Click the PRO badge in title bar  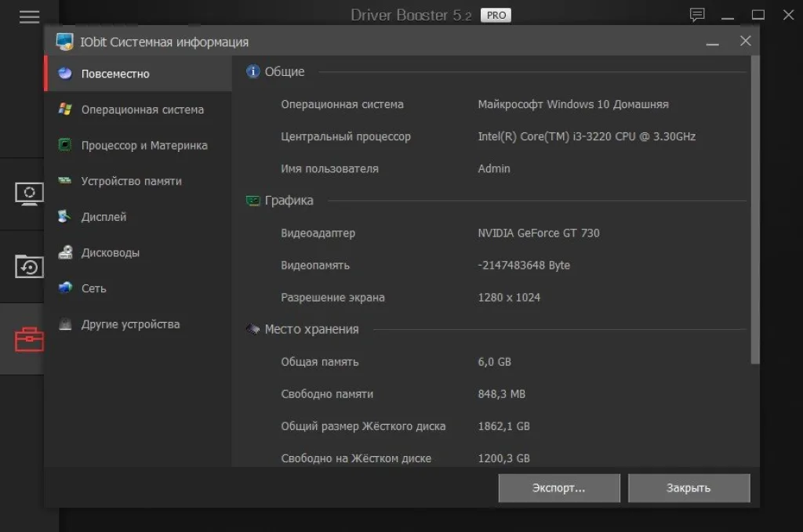(496, 16)
